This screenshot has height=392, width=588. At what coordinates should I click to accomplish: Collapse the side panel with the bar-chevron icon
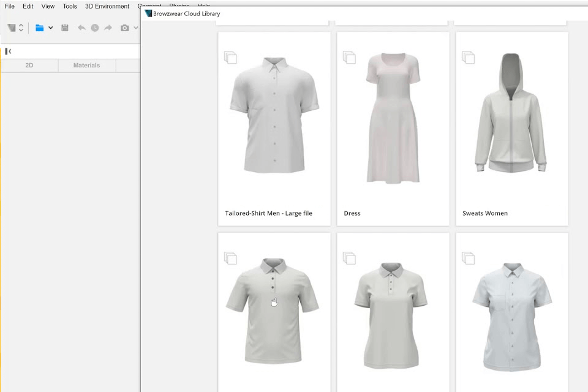click(x=8, y=51)
